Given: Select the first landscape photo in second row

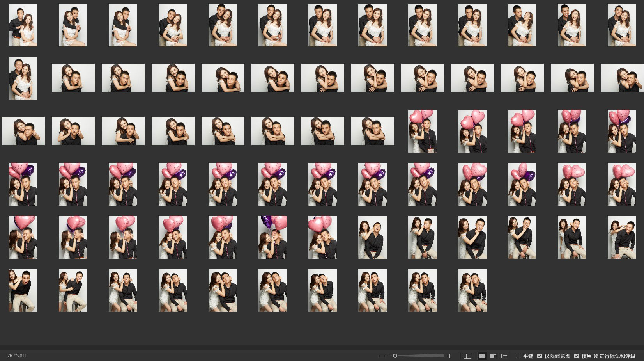Looking at the screenshot, I should [73, 78].
